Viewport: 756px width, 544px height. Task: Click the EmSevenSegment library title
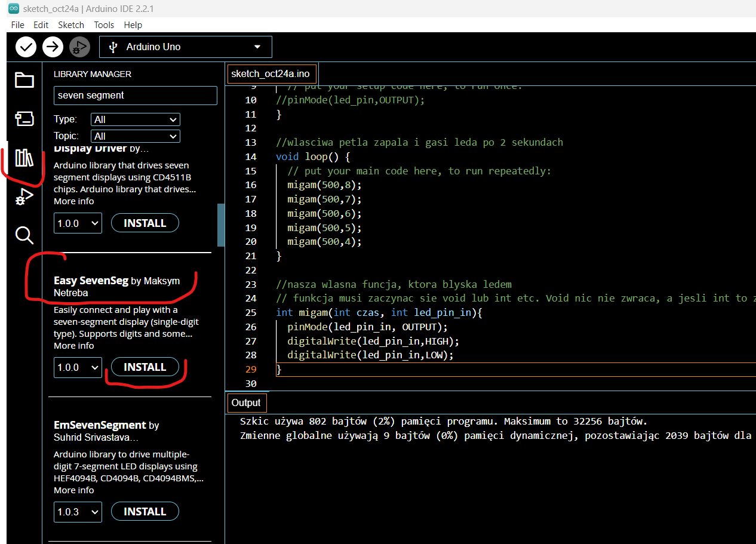(100, 425)
